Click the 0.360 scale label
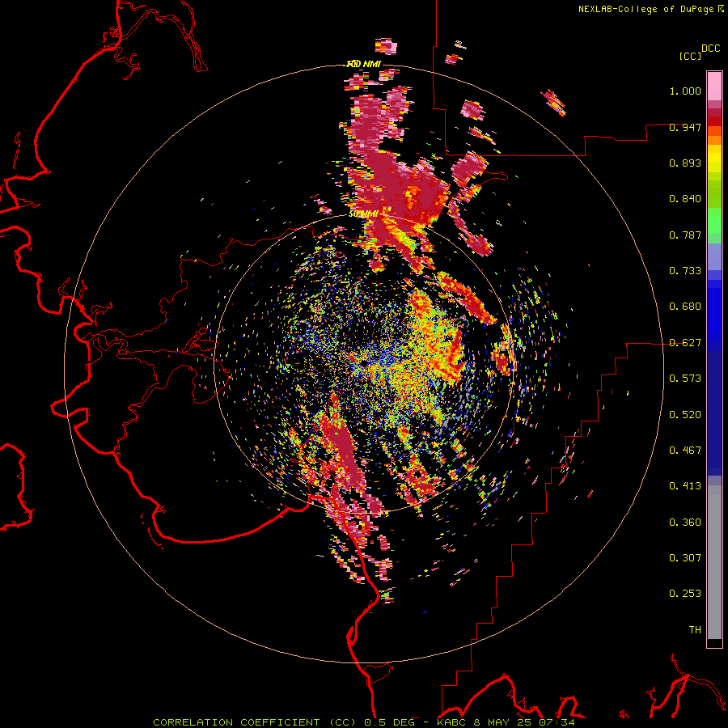Viewport: 728px width, 728px height. pos(685,523)
